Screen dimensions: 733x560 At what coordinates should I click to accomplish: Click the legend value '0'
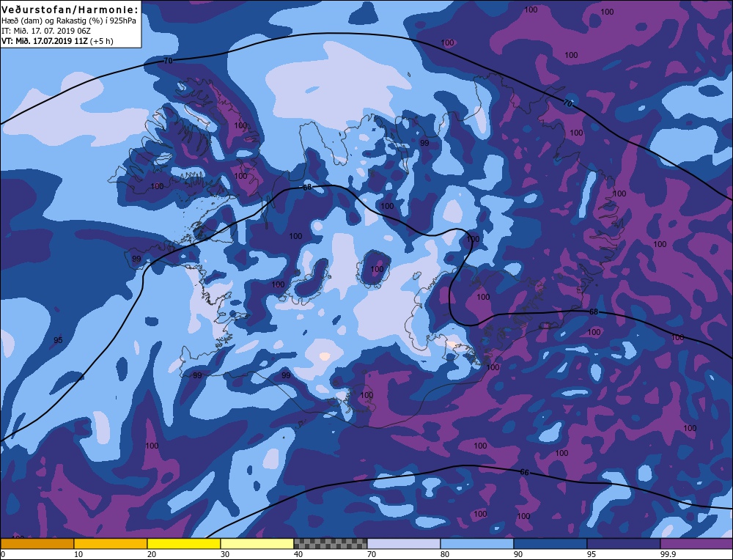click(3, 554)
